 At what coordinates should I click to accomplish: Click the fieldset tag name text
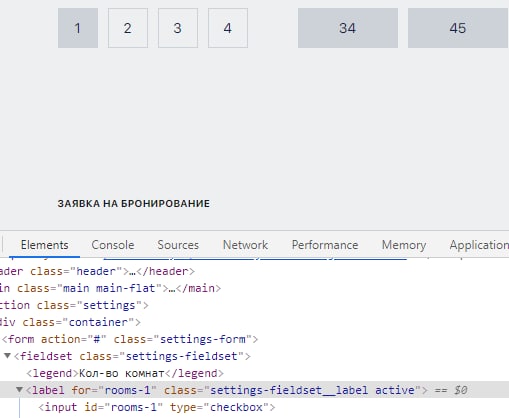pos(46,356)
